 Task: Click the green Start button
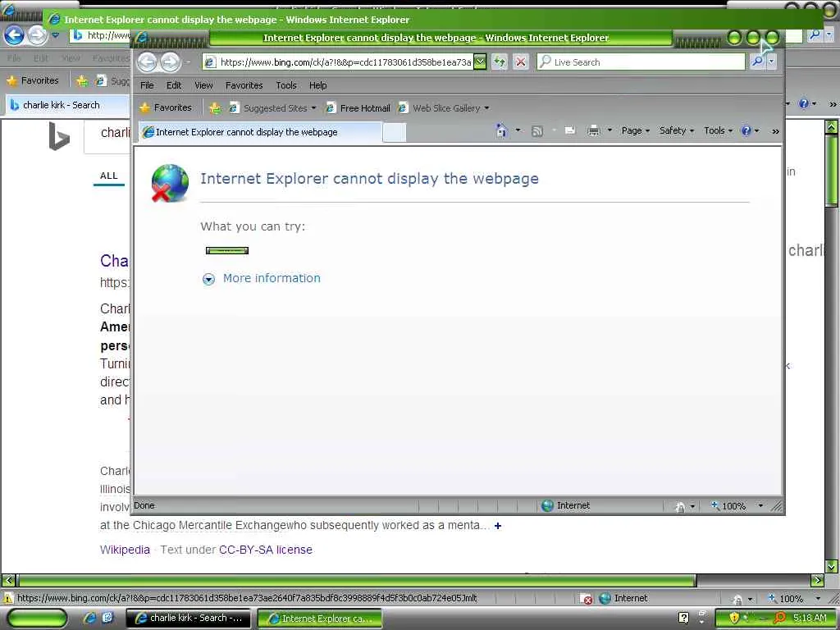(x=37, y=619)
